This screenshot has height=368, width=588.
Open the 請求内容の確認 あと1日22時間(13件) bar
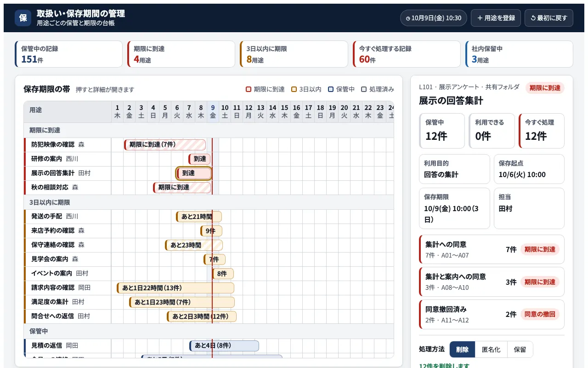pyautogui.click(x=175, y=288)
